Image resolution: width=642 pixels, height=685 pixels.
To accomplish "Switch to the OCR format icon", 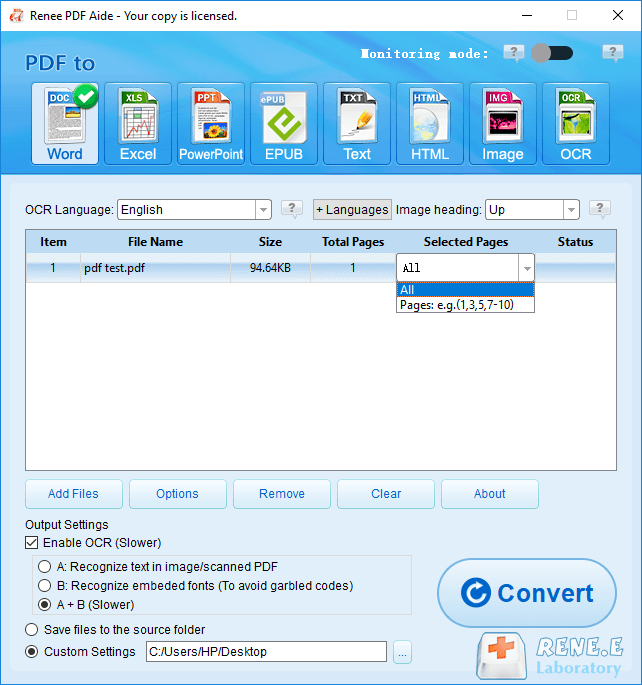I will (576, 123).
